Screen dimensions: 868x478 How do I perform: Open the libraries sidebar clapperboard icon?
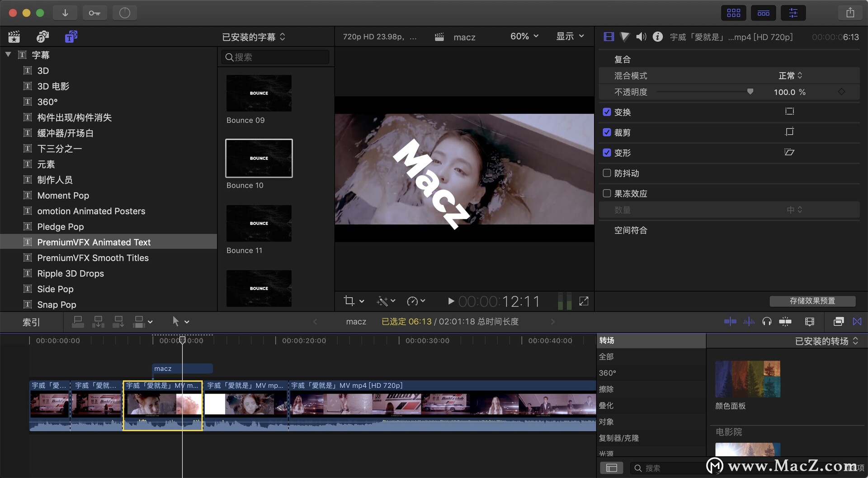(x=14, y=37)
